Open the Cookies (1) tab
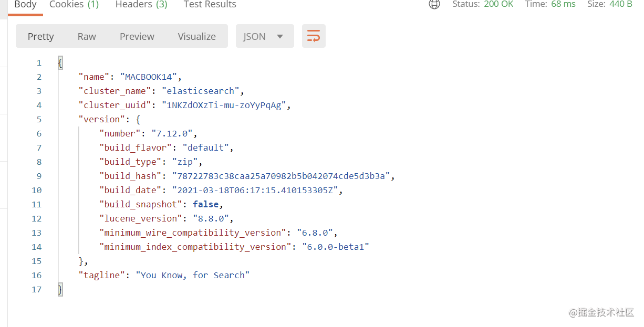The width and height of the screenshot is (644, 327). coord(74,5)
